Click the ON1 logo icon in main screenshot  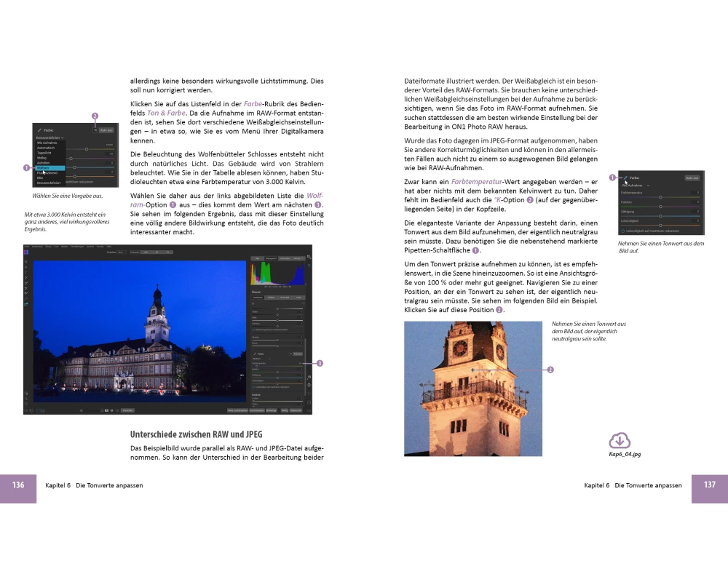click(x=26, y=252)
